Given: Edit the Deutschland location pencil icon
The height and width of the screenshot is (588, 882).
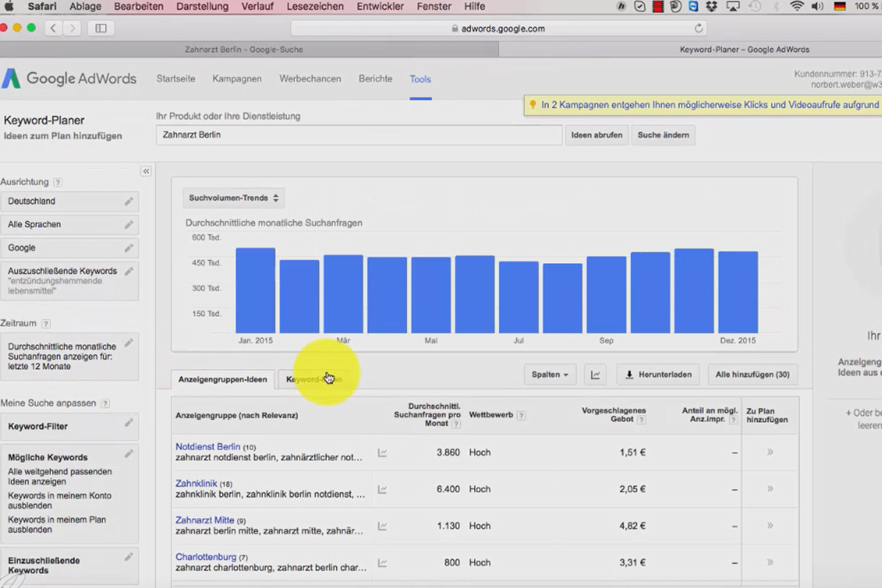Looking at the screenshot, I should 129,201.
